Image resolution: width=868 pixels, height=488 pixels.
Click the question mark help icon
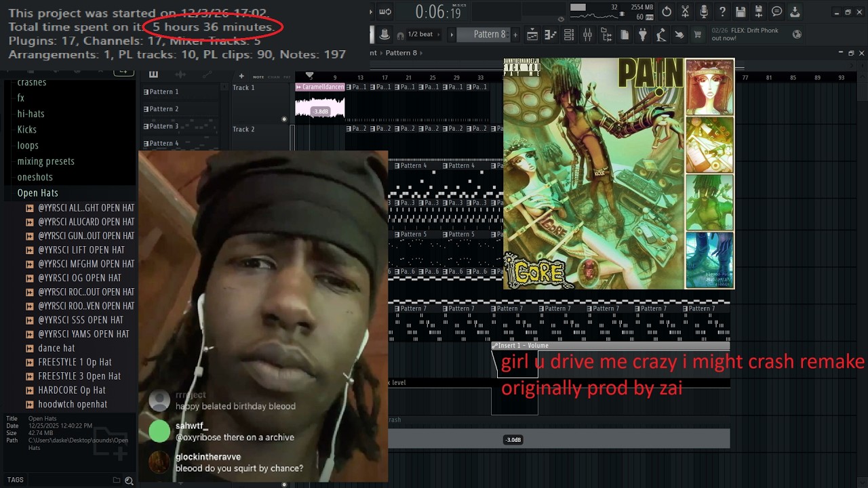(722, 12)
